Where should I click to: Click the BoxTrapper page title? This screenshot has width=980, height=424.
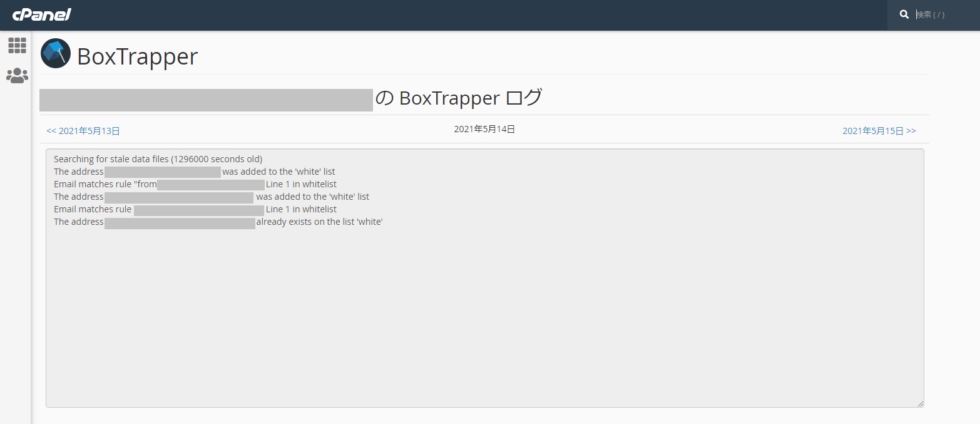[x=138, y=56]
